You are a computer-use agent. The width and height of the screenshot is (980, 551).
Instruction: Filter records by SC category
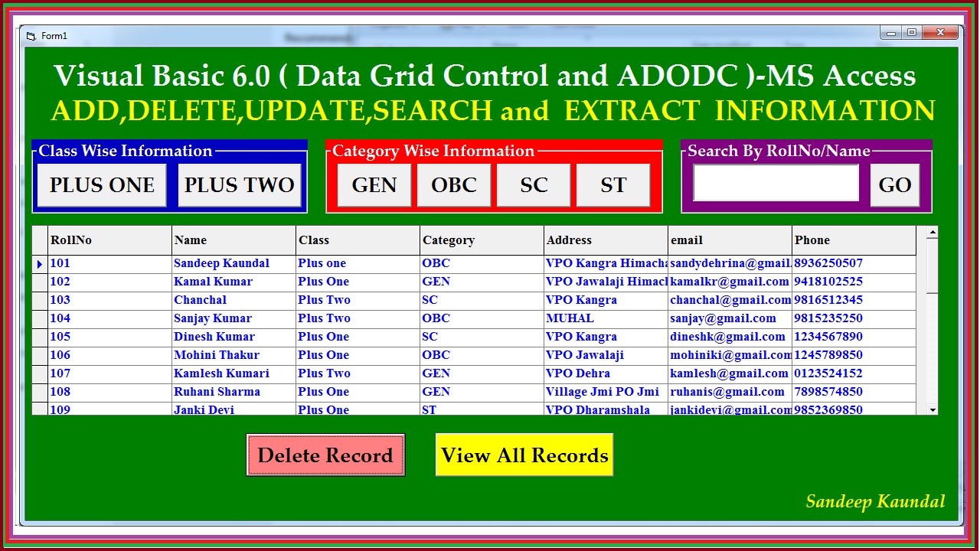534,184
